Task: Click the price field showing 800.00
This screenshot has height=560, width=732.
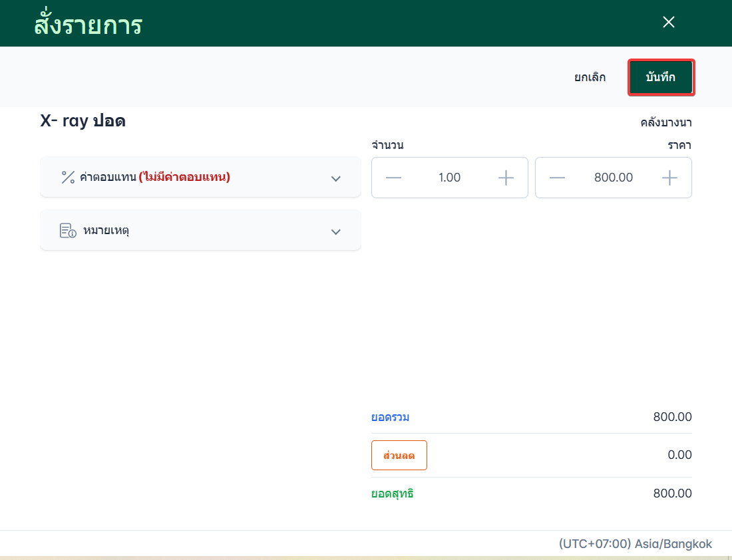Action: point(614,178)
